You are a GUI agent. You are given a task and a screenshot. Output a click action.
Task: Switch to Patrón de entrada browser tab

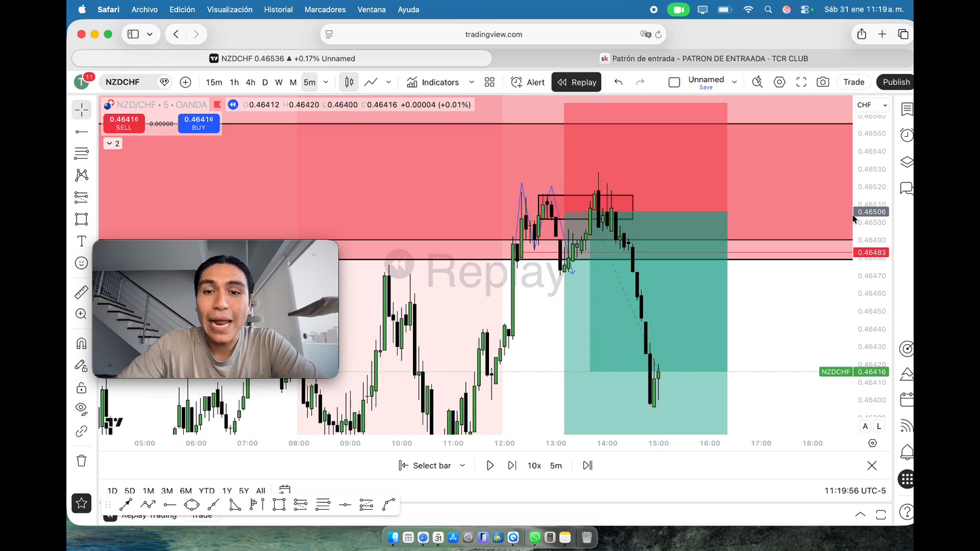tap(703, 58)
